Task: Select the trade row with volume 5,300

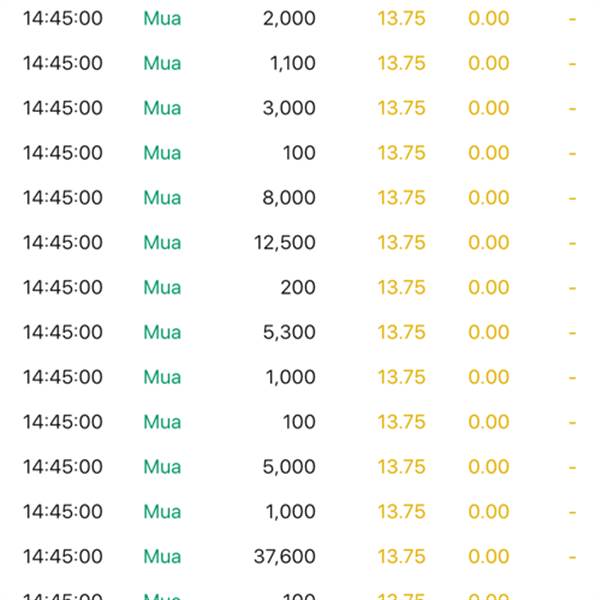Action: pos(300,332)
